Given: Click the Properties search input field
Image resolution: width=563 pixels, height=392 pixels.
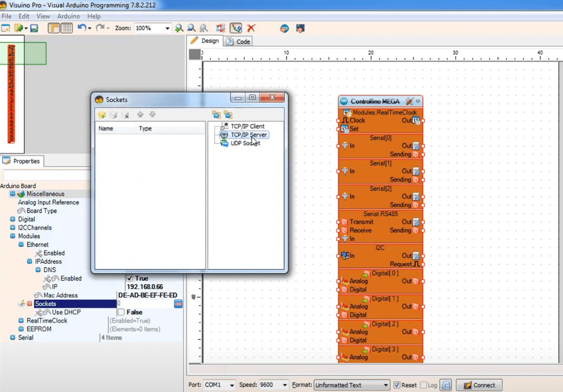Looking at the screenshot, I should pyautogui.click(x=47, y=175).
